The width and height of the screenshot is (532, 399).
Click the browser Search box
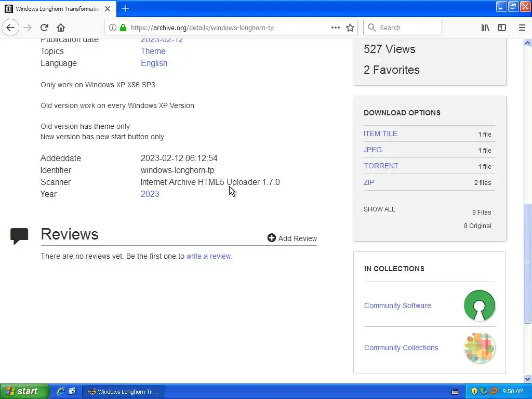coord(403,28)
